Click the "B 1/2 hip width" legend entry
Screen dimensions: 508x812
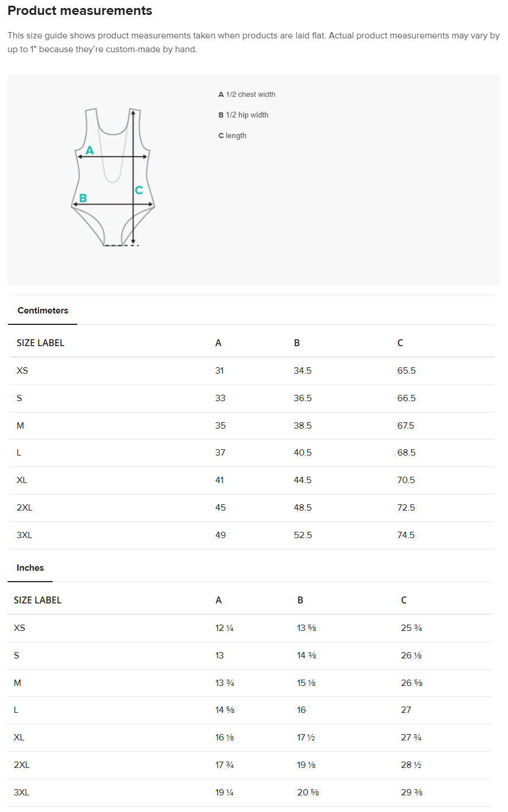[x=244, y=115]
